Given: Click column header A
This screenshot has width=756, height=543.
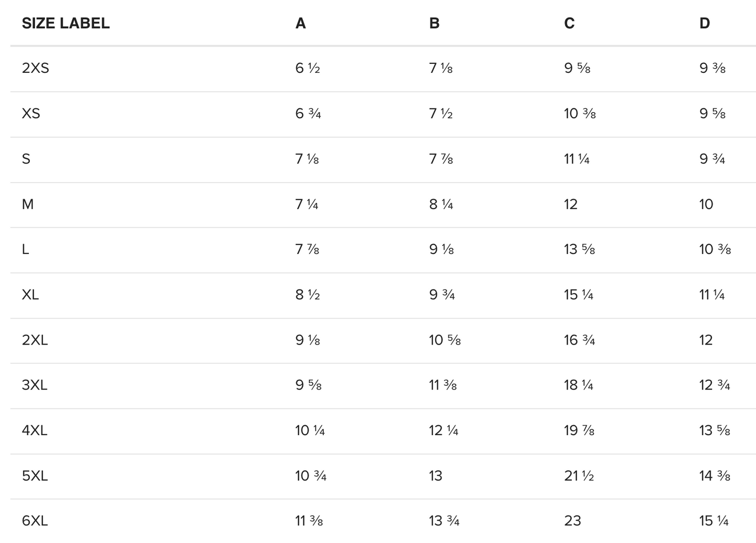Looking at the screenshot, I should (x=300, y=24).
